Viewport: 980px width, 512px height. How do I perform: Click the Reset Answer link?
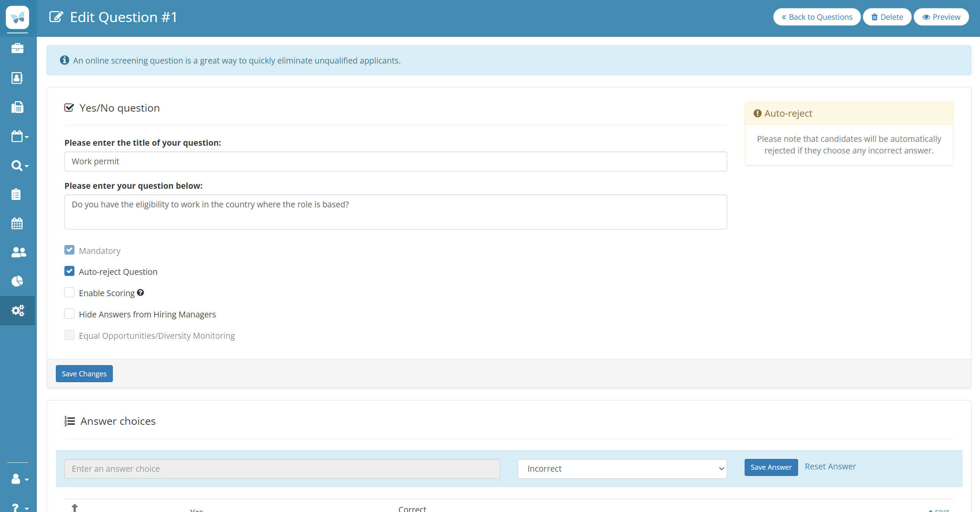[x=830, y=467]
